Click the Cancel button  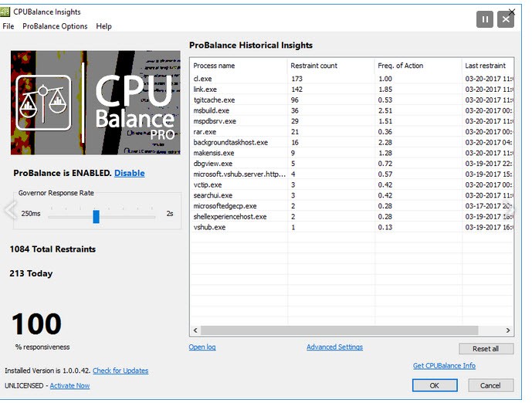coord(490,385)
